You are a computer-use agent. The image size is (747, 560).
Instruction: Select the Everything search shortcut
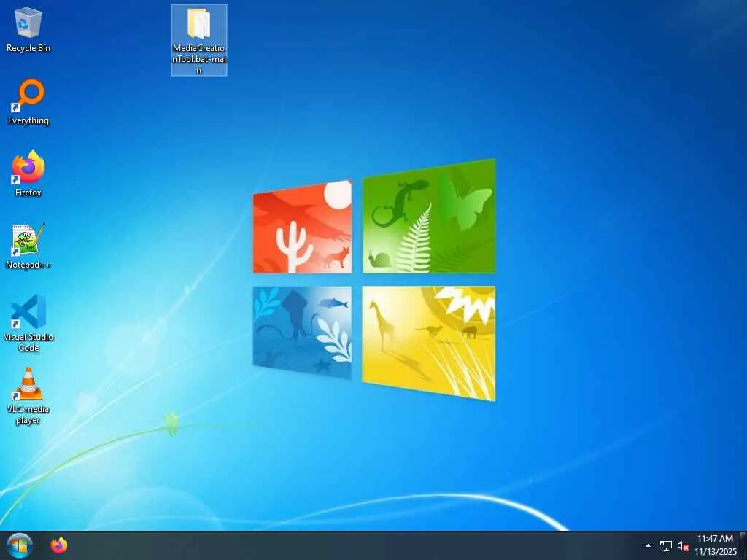[x=28, y=102]
